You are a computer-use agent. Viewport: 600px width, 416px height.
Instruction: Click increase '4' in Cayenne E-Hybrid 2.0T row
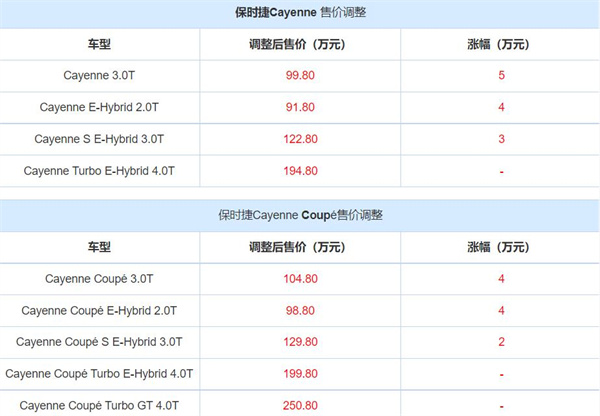point(501,107)
